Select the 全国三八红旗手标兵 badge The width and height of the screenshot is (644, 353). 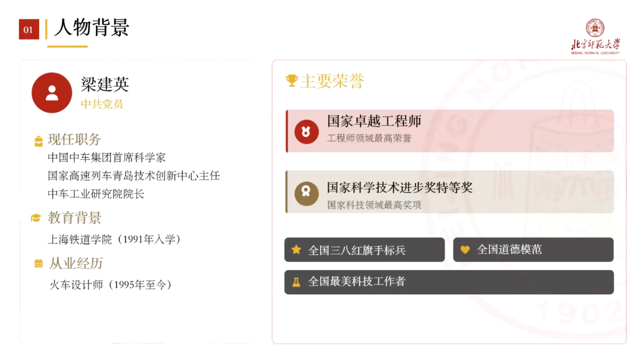364,250
